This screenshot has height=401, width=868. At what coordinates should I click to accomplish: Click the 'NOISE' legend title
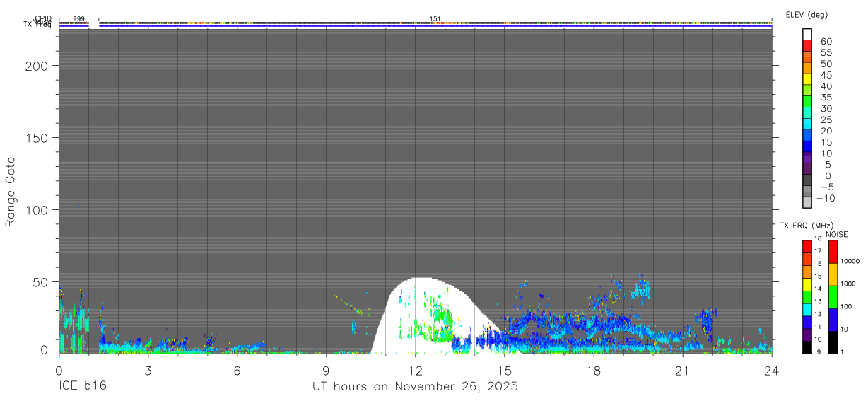(838, 234)
